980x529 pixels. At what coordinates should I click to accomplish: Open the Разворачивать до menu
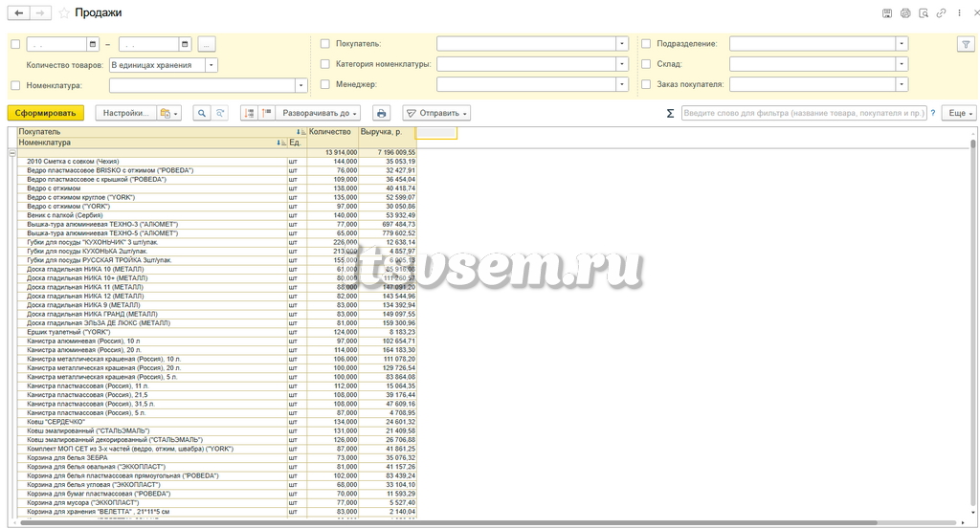tap(319, 113)
